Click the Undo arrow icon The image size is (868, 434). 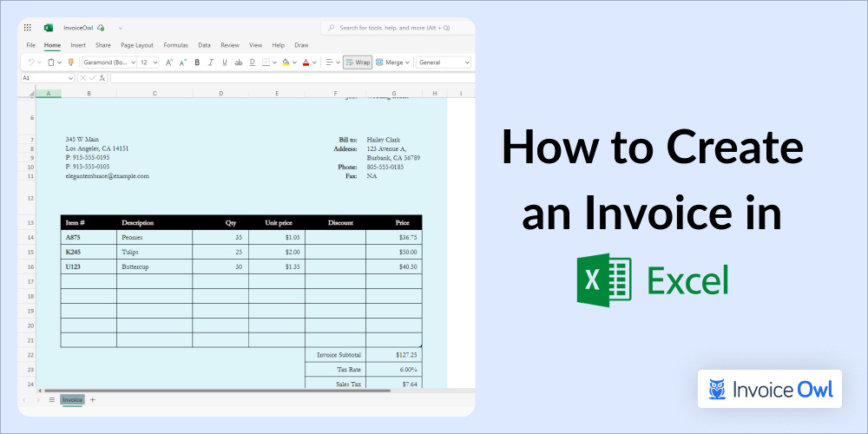coord(30,62)
